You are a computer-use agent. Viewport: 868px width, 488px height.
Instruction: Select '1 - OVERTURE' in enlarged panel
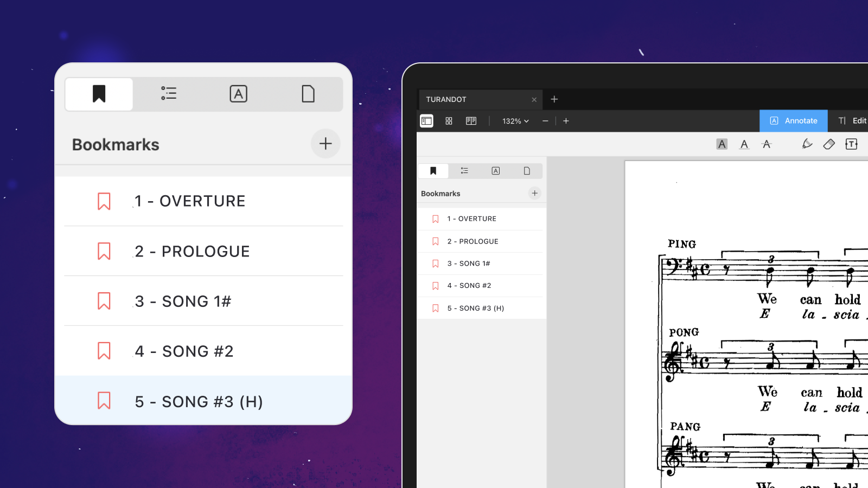[x=203, y=201]
